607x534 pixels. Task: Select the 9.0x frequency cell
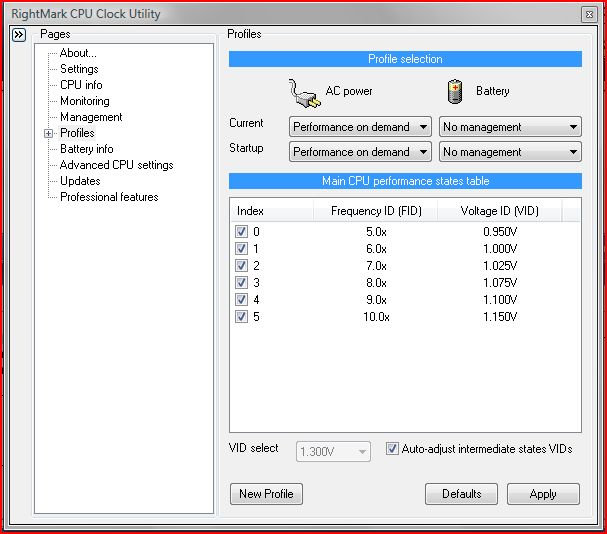[376, 300]
